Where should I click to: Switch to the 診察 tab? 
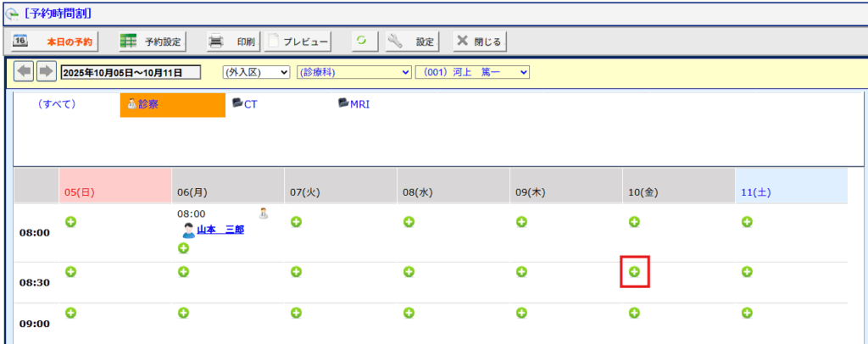pos(172,105)
